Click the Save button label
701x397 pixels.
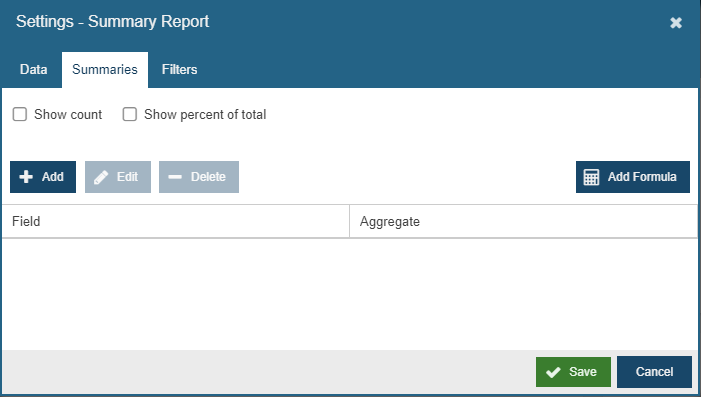583,372
